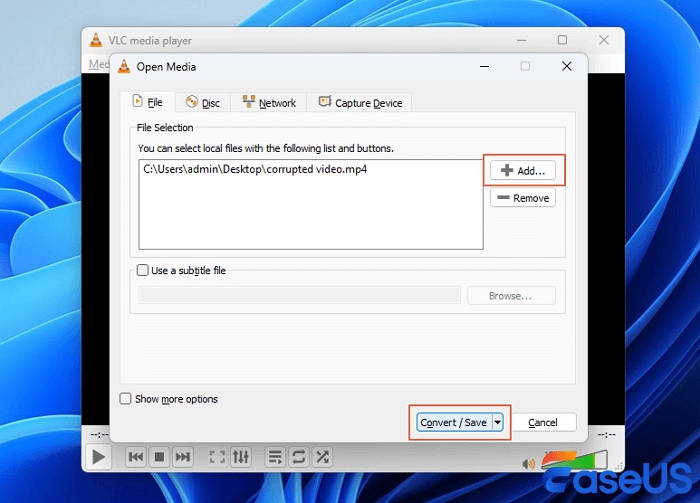Click the disabled Browse... subtitle button

[511, 296]
